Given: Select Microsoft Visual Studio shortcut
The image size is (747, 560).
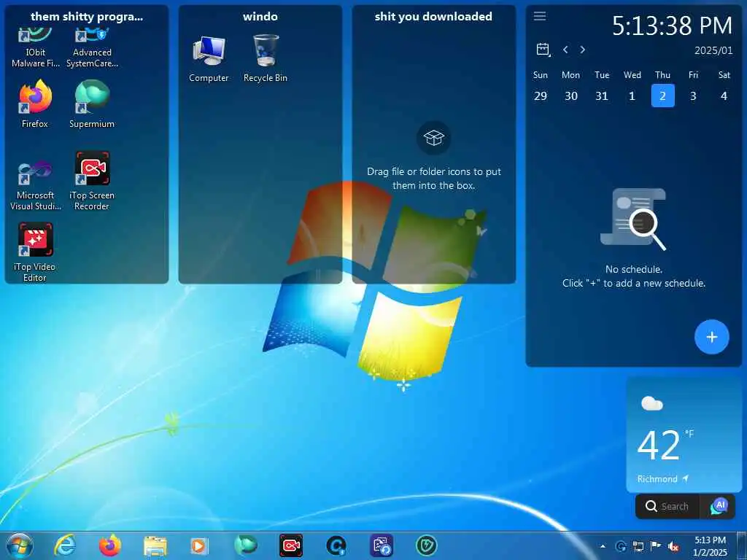Looking at the screenshot, I should coord(35,184).
